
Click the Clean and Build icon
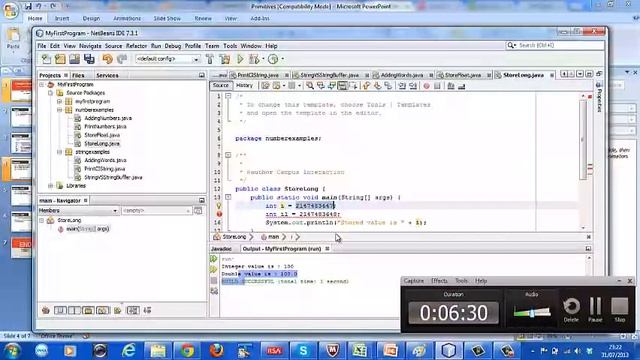(x=225, y=59)
